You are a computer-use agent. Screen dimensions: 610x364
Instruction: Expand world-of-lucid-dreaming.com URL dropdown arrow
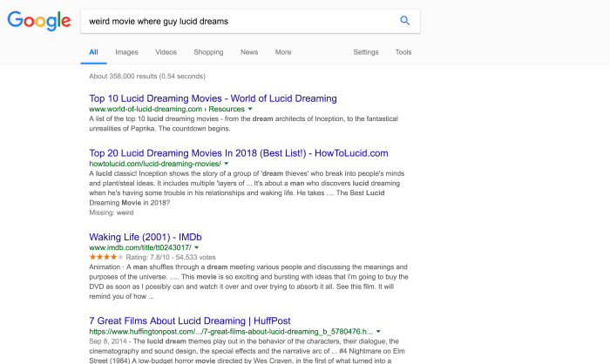pyautogui.click(x=250, y=110)
